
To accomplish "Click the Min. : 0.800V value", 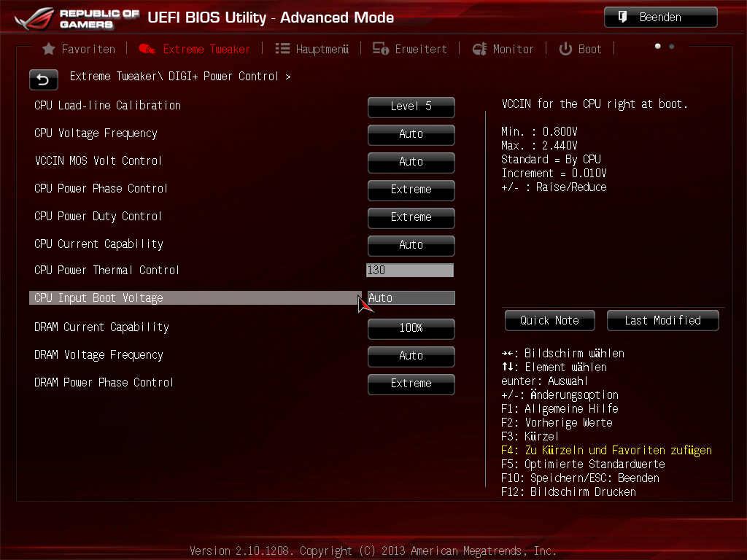I will 539,131.
